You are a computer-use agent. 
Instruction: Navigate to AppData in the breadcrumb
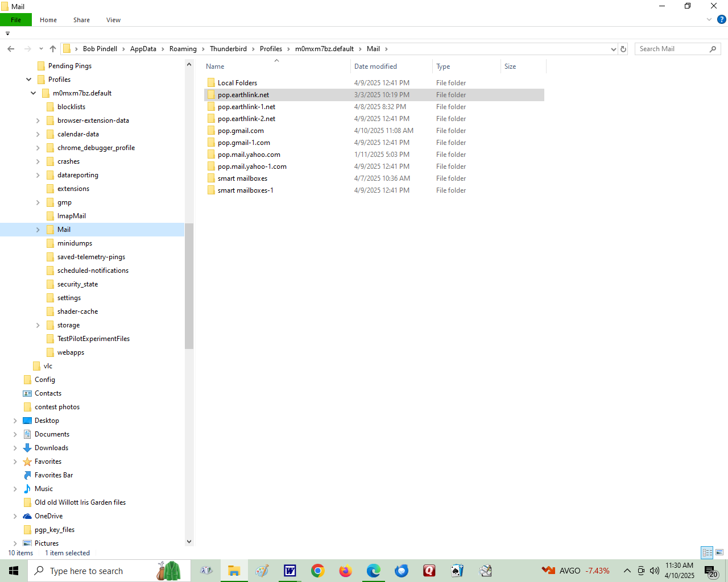tap(143, 49)
